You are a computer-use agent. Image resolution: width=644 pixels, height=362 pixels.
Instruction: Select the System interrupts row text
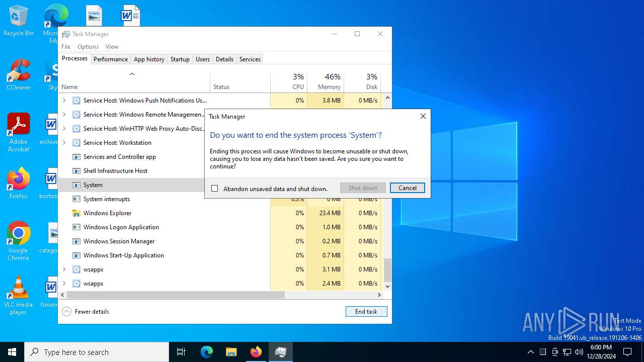tap(107, 199)
